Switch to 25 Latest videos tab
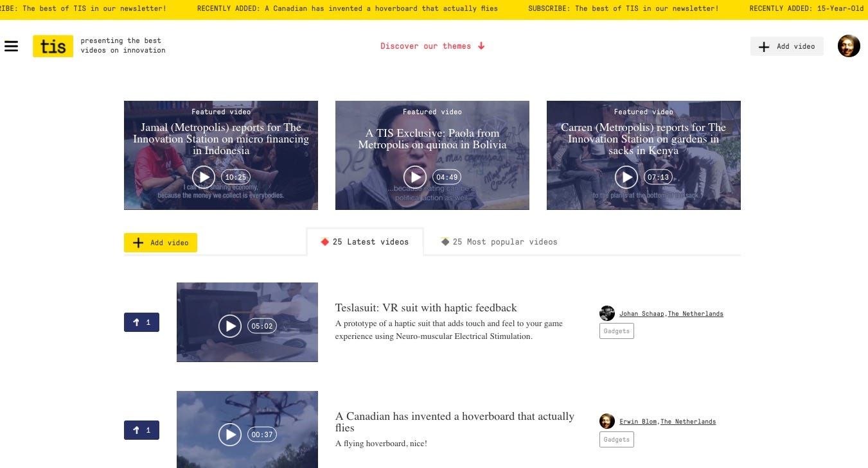The height and width of the screenshot is (468, 868). 365,242
